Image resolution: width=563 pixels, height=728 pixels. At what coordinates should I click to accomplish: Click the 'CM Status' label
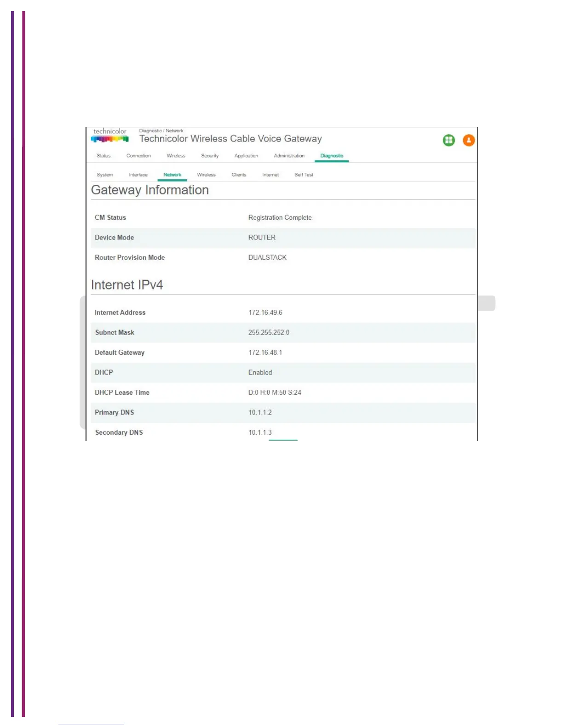[110, 218]
